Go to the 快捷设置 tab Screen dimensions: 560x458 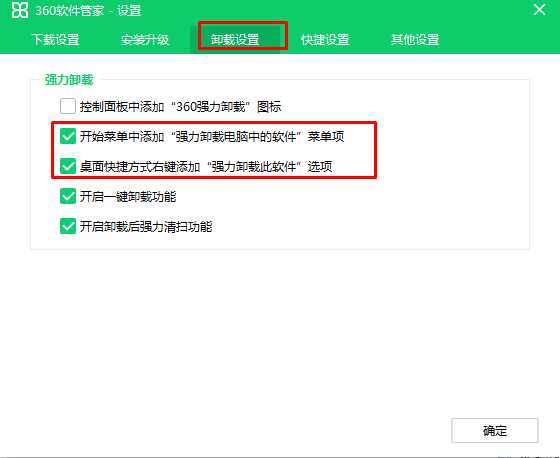point(325,39)
